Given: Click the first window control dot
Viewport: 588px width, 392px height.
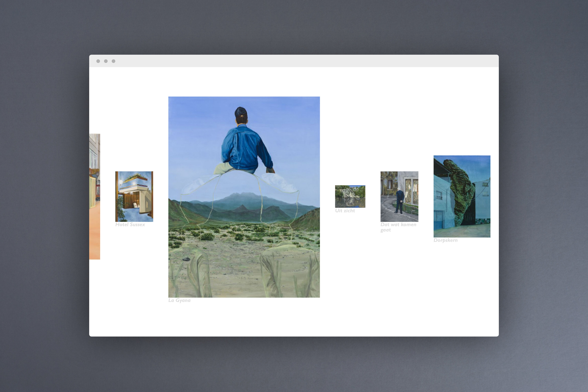Looking at the screenshot, I should pyautogui.click(x=98, y=61).
